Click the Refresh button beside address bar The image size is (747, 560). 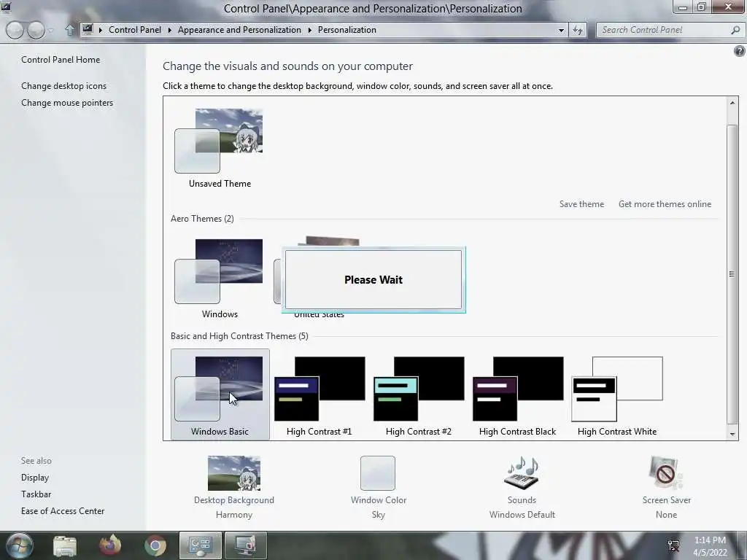tap(578, 30)
